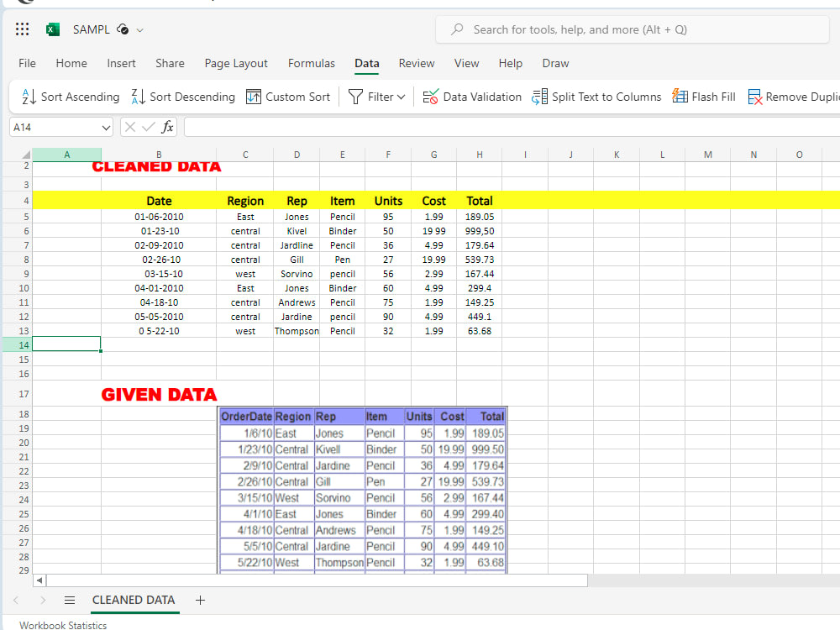Open the Custom Sort dialog

(288, 97)
